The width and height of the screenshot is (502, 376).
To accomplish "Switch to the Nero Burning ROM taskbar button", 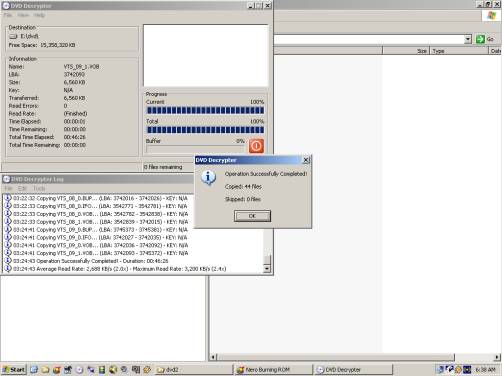I will [x=273, y=369].
